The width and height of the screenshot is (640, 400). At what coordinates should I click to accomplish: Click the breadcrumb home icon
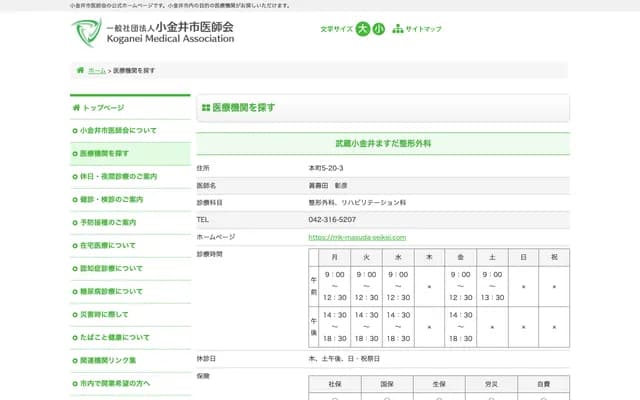click(80, 71)
